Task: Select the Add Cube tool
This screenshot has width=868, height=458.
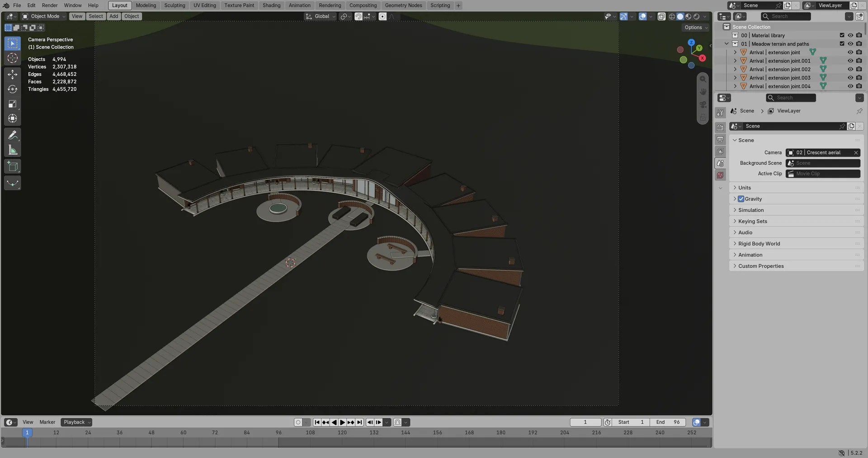Action: [13, 166]
